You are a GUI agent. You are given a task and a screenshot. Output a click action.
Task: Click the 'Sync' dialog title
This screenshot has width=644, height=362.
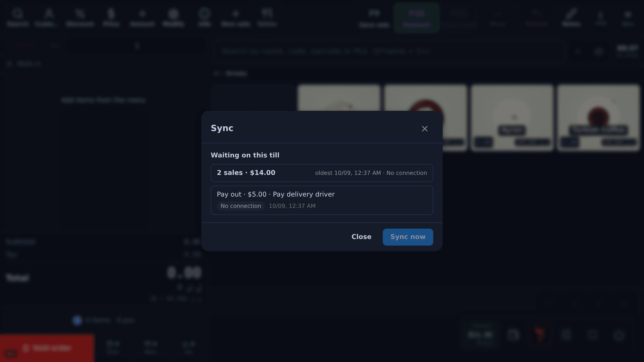[x=222, y=128]
